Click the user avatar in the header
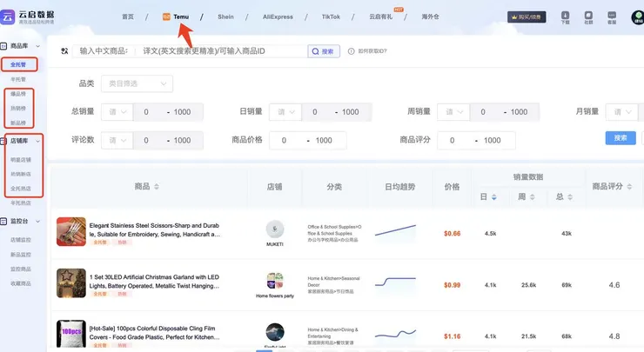This screenshot has height=352, width=644. pos(638,17)
